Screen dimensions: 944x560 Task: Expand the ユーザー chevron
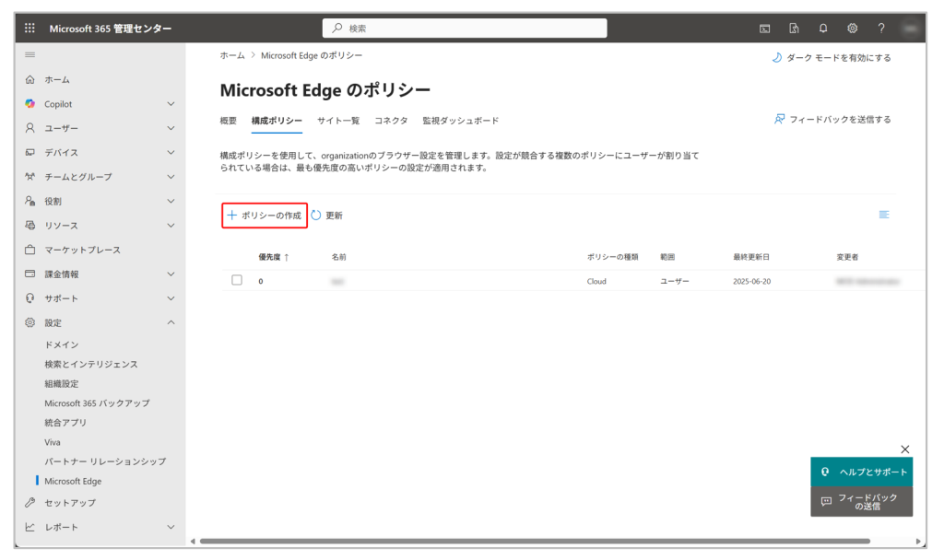coord(171,128)
